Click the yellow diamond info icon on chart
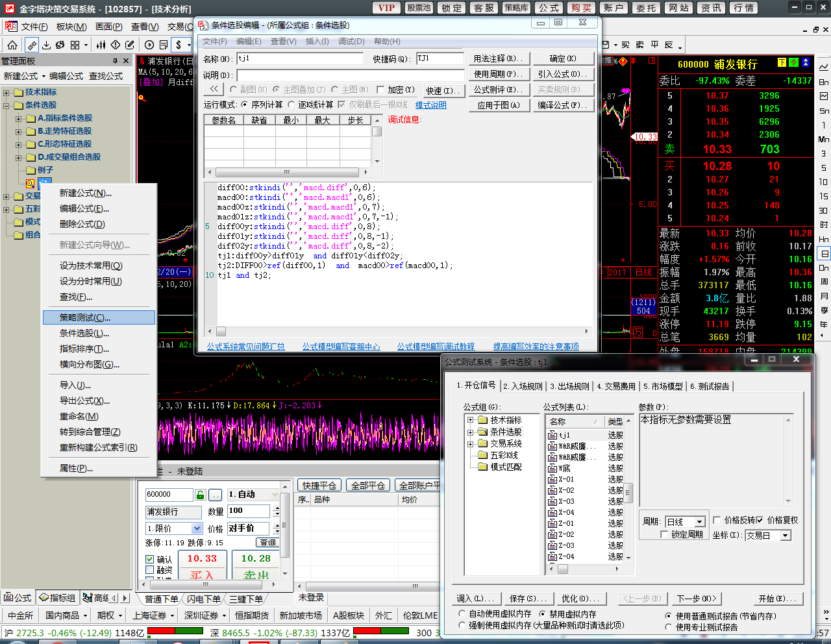Image resolution: width=831 pixels, height=644 pixels. [x=623, y=61]
